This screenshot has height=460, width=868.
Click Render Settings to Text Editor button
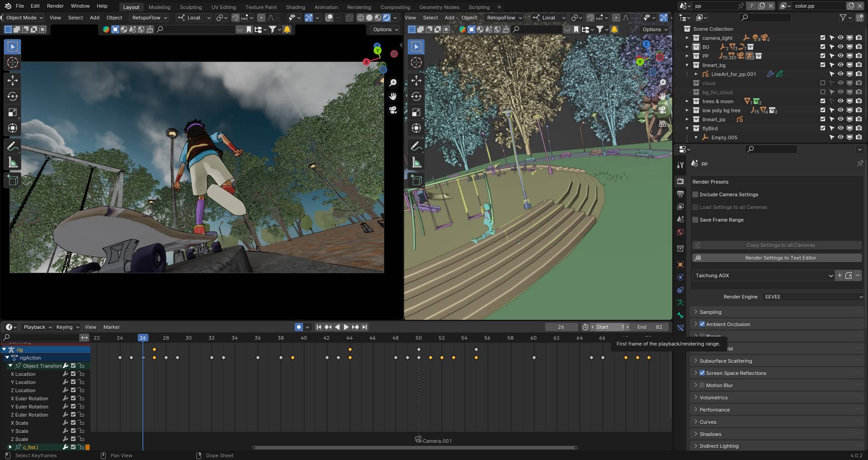pyautogui.click(x=780, y=258)
